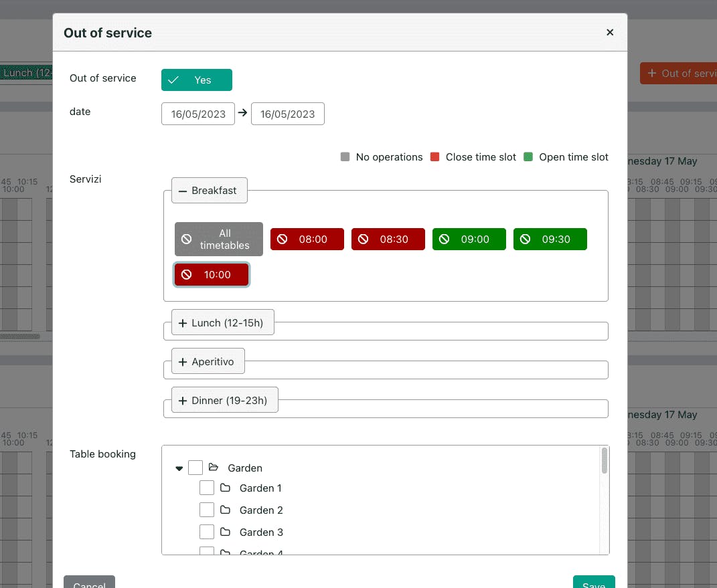Click the Garden open folder icon
The width and height of the screenshot is (717, 588).
(x=213, y=467)
